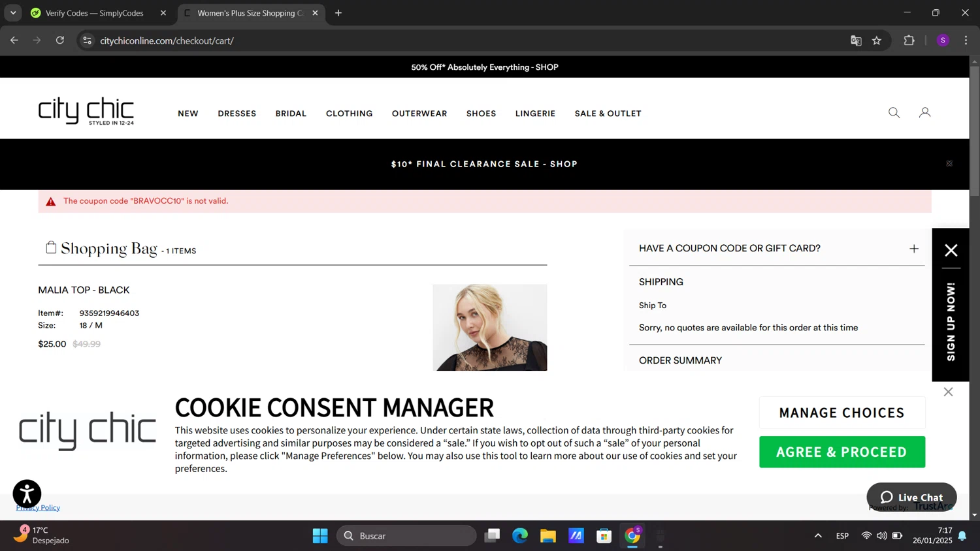Switch to the Verify Codes SimplyCodes tab

click(95, 13)
